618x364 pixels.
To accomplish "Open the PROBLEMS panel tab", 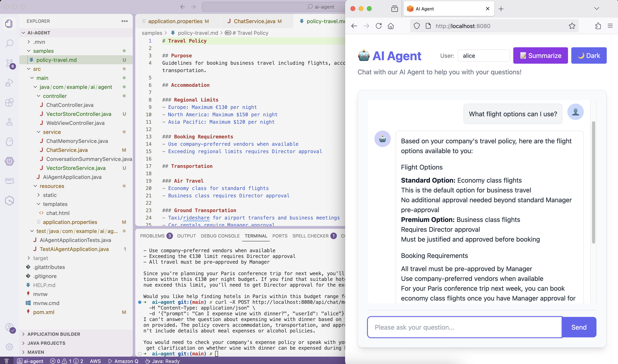I will point(152,236).
